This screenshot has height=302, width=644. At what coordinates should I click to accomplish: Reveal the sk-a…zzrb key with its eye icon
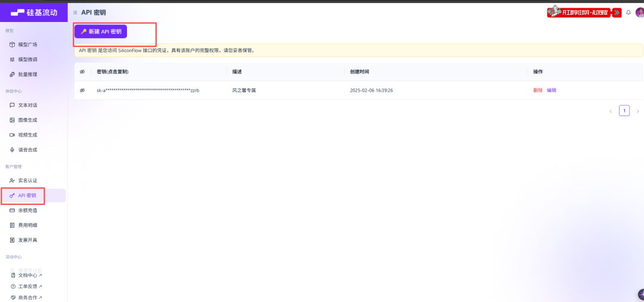pos(82,91)
